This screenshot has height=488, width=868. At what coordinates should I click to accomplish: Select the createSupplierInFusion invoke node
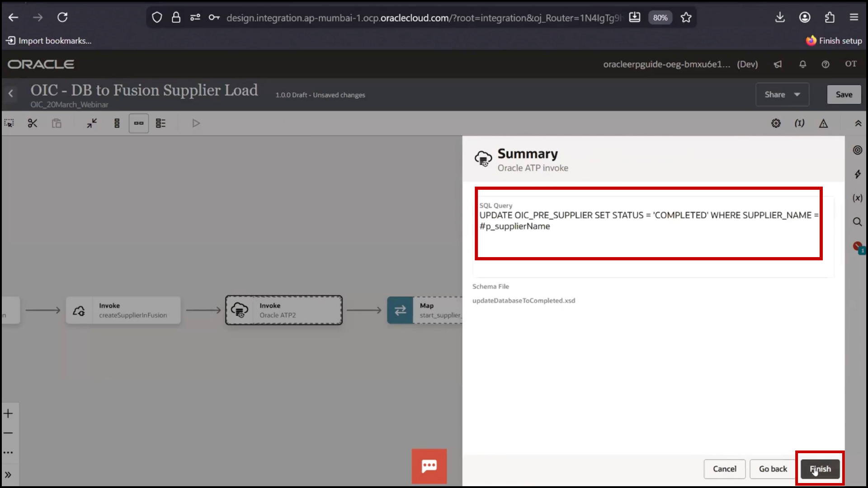(123, 310)
